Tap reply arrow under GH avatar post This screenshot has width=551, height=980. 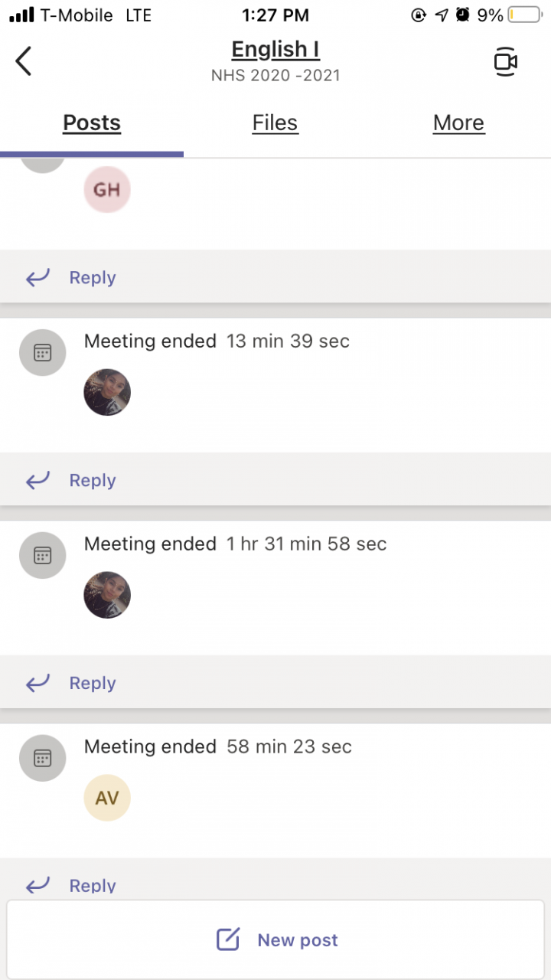[37, 277]
